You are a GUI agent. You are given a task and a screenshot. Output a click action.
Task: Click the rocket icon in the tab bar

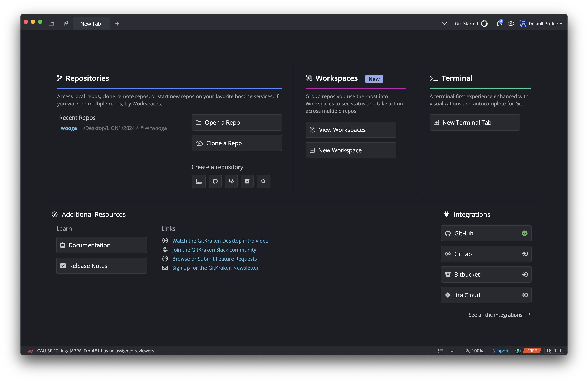(x=66, y=24)
